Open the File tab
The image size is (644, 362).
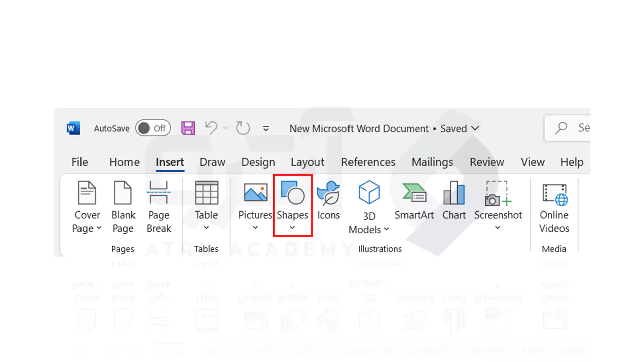[79, 162]
